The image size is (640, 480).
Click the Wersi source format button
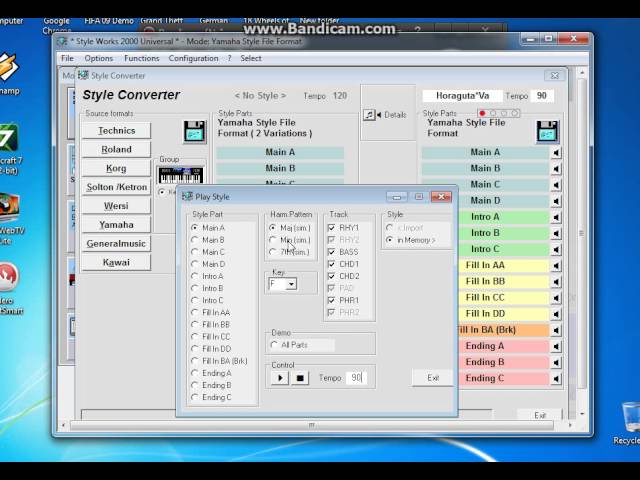[116, 206]
